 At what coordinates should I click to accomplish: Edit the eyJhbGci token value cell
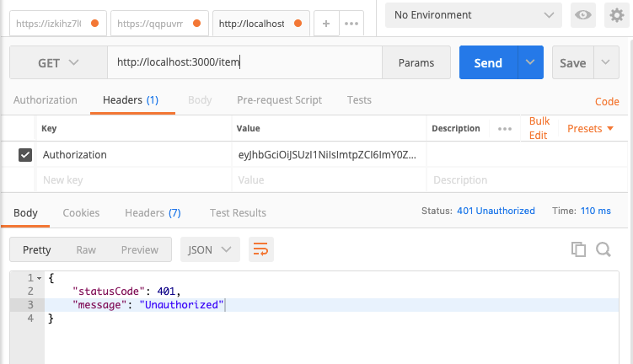coord(329,154)
